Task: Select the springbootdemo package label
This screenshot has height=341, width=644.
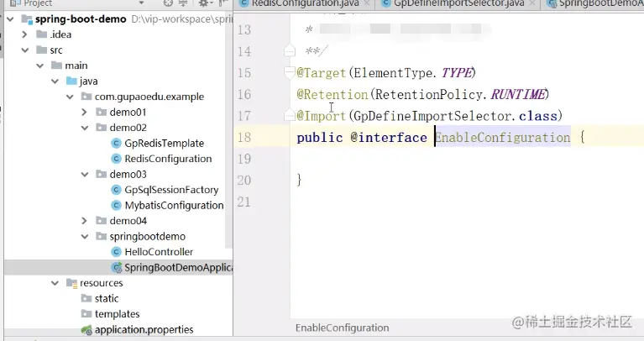Action: point(148,237)
